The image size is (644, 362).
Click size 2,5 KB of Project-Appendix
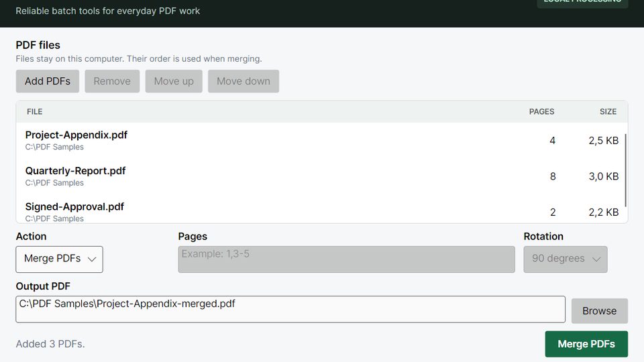click(603, 141)
